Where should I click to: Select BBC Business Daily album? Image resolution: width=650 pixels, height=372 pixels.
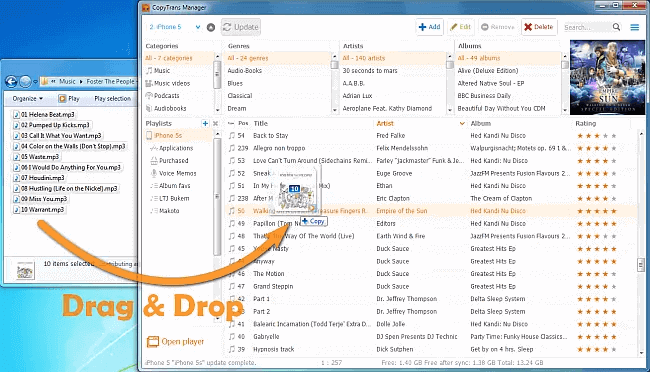pyautogui.click(x=484, y=96)
